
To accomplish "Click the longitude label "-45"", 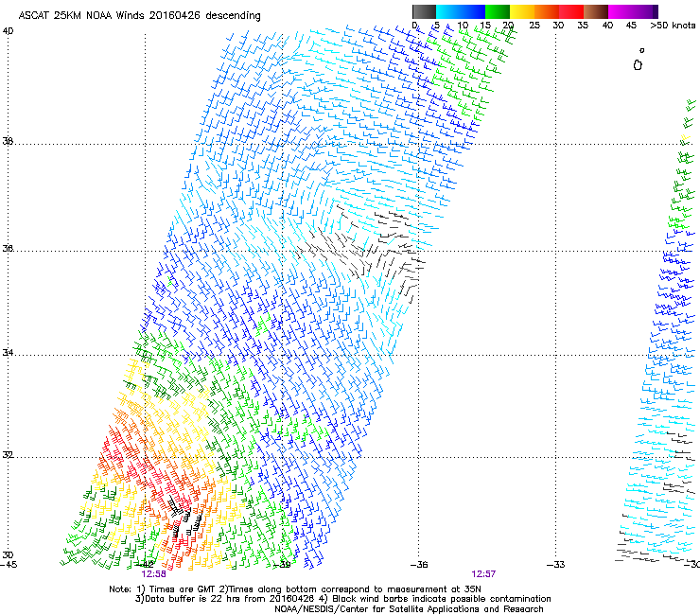I will (x=9, y=565).
